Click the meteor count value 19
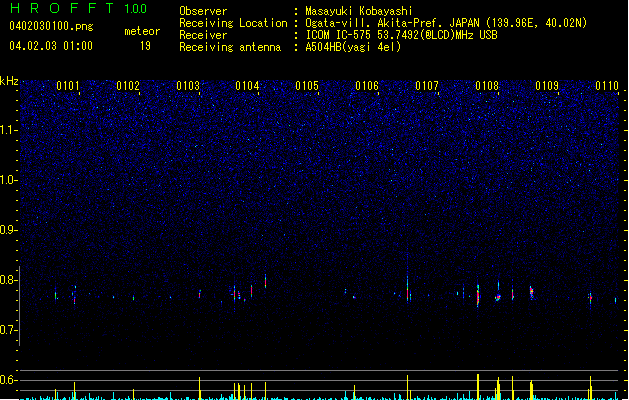 pos(145,46)
